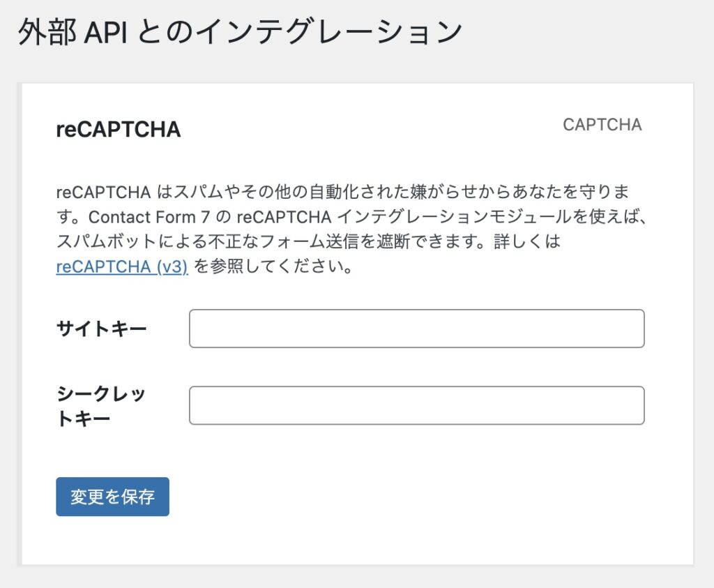Click the word スパムボット in the description
This screenshot has width=714, height=588.
tap(103, 242)
